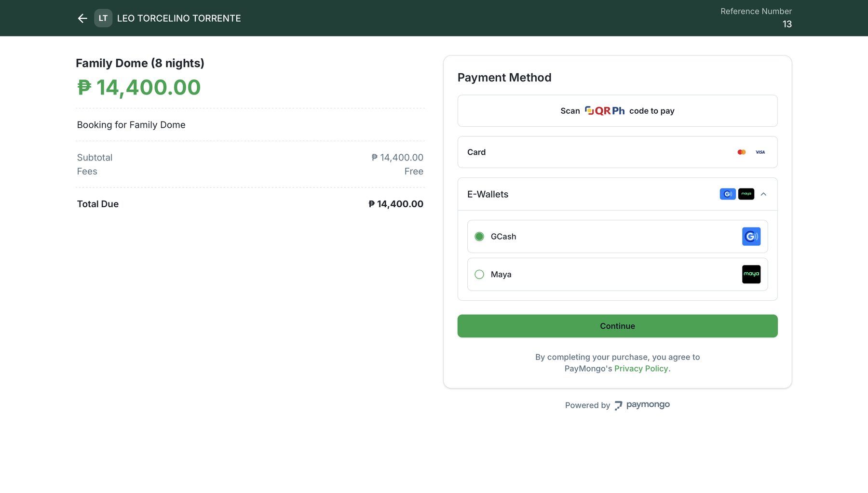Click the GCash option label
Image resolution: width=868 pixels, height=493 pixels.
(503, 237)
